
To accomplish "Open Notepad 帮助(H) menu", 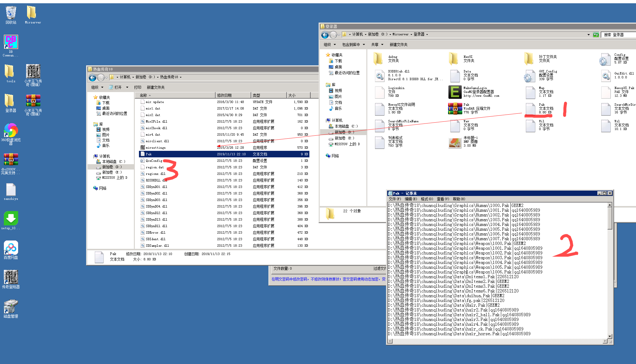I will pyautogui.click(x=459, y=199).
